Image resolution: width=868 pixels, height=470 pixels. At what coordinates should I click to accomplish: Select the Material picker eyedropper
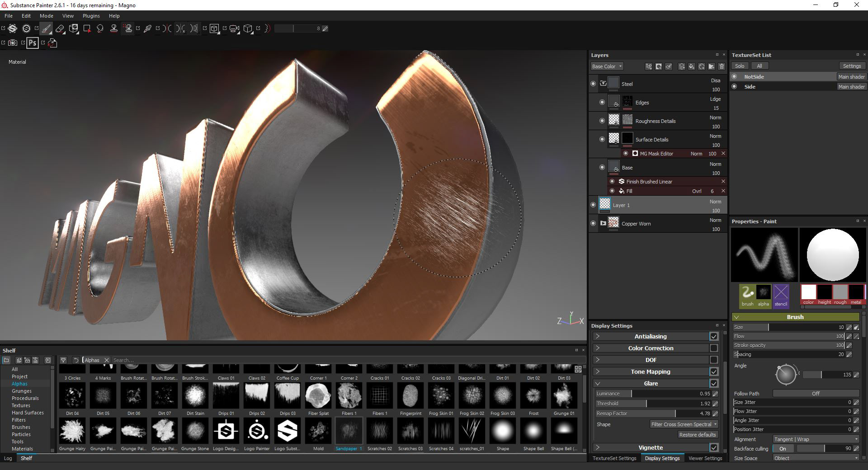[147, 28]
